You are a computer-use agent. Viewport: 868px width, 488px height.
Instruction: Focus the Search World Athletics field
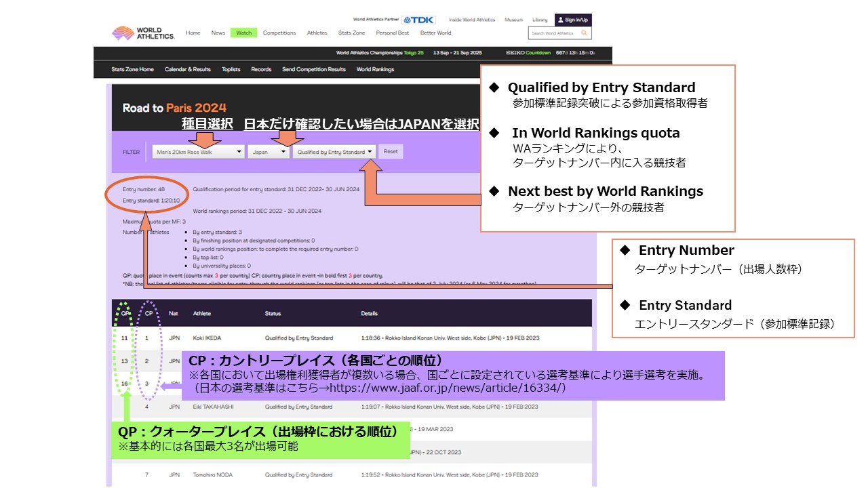click(553, 33)
